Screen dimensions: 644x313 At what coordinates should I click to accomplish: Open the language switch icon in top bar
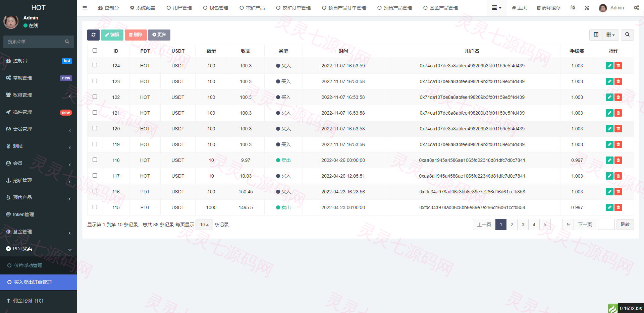573,8
